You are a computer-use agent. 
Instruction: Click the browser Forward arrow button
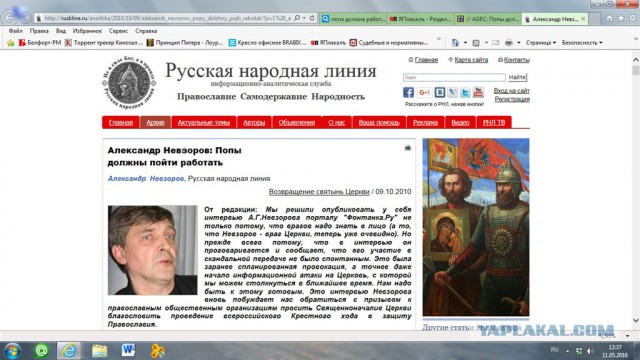25,18
